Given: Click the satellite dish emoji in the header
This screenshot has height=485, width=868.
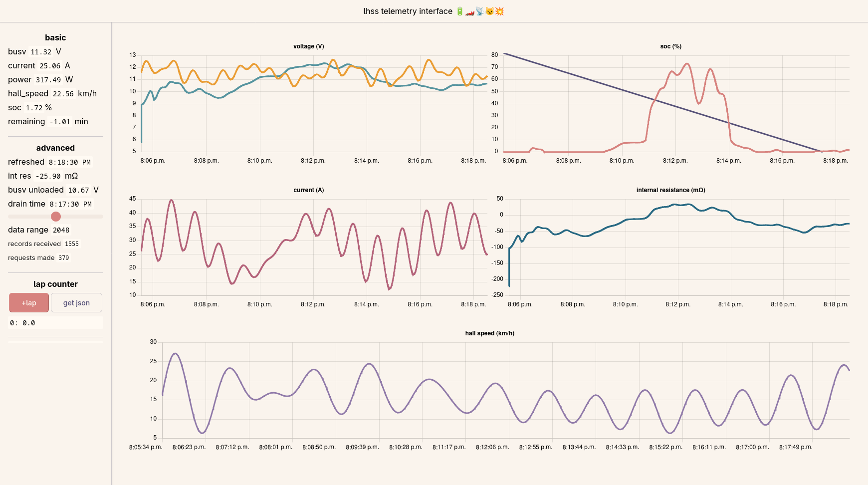Looking at the screenshot, I should point(480,11).
